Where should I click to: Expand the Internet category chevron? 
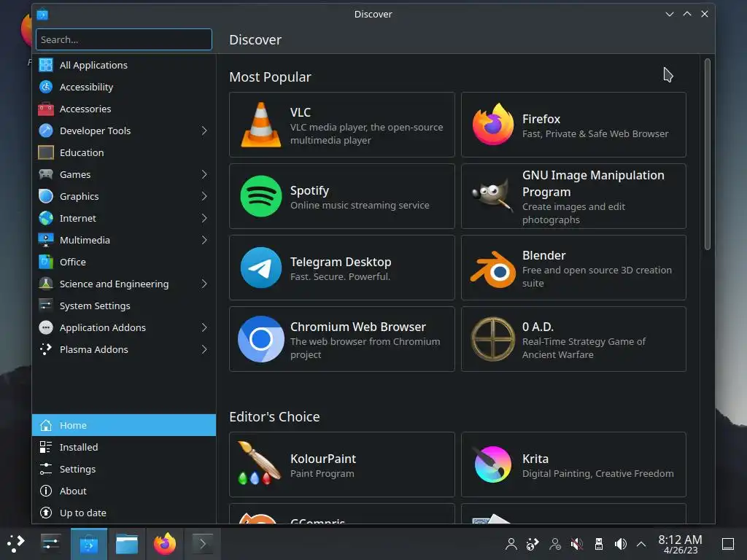pos(204,218)
